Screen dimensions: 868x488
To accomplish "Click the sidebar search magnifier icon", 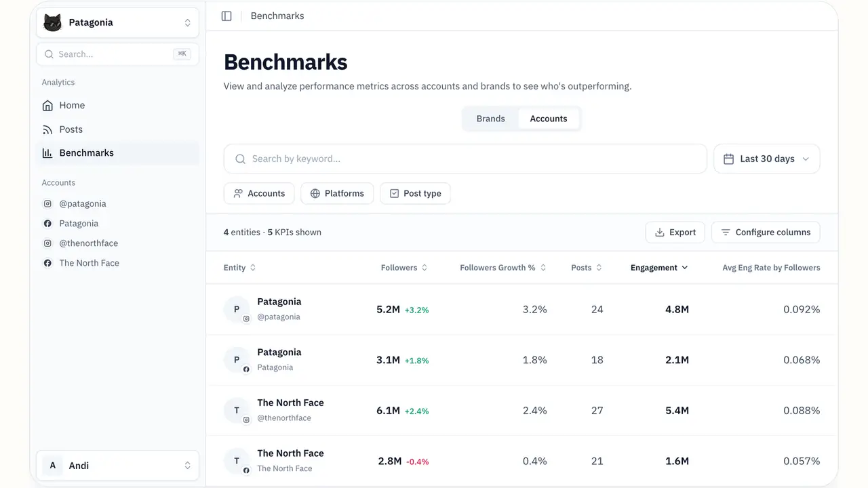I will tap(49, 54).
